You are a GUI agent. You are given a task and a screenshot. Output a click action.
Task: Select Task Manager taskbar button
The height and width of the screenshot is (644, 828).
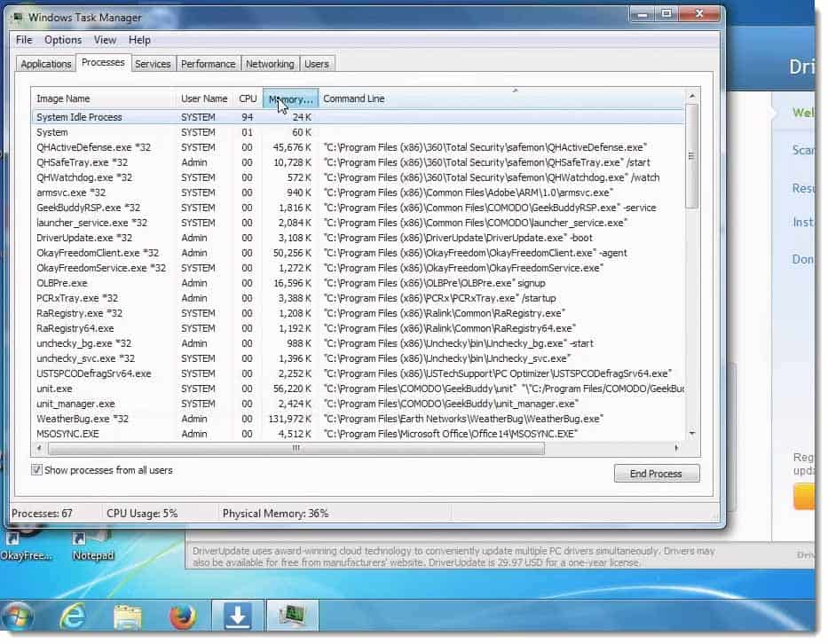click(x=293, y=616)
